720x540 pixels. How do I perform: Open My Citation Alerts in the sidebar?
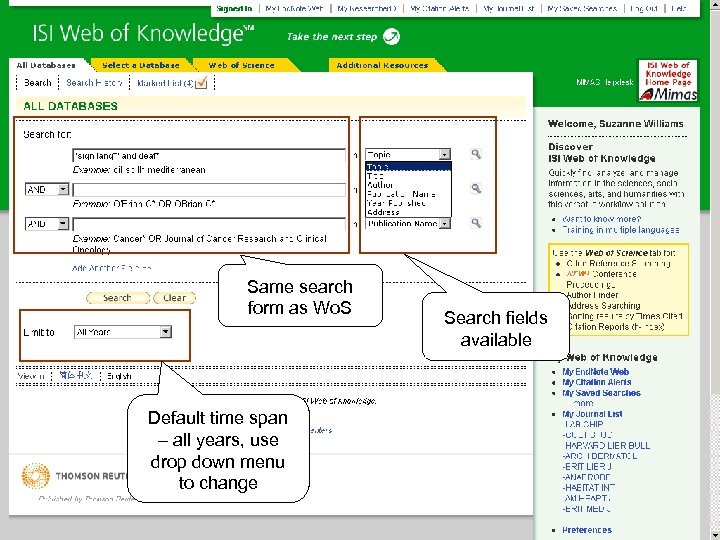[597, 382]
